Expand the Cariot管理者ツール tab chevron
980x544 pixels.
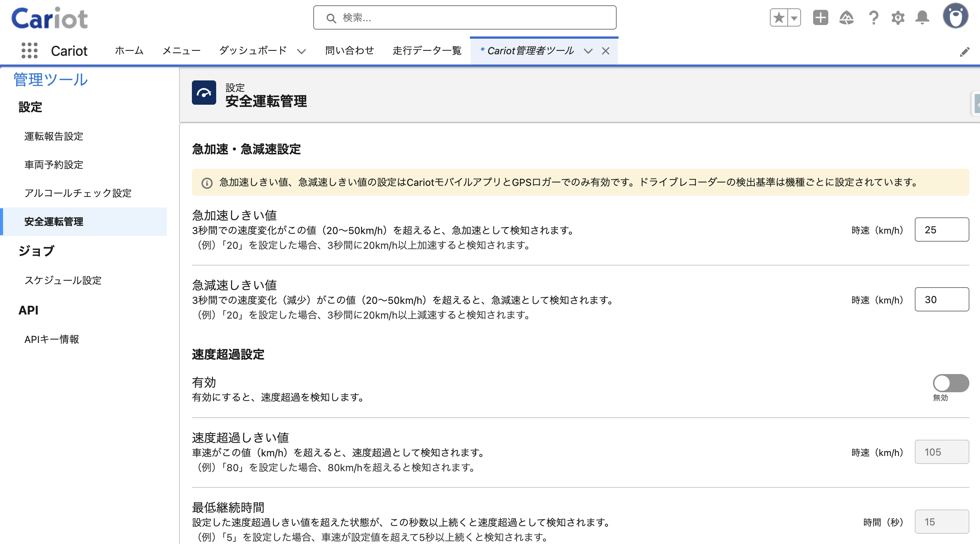coord(588,51)
